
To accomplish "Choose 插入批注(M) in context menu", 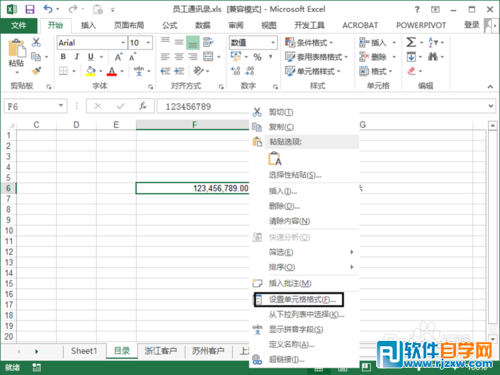I will (x=290, y=283).
